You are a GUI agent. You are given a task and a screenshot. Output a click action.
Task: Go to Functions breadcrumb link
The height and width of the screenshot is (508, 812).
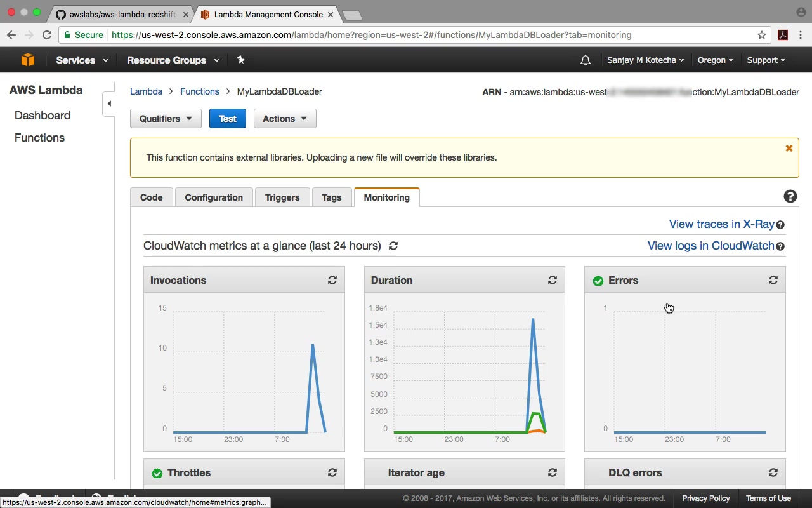point(200,91)
